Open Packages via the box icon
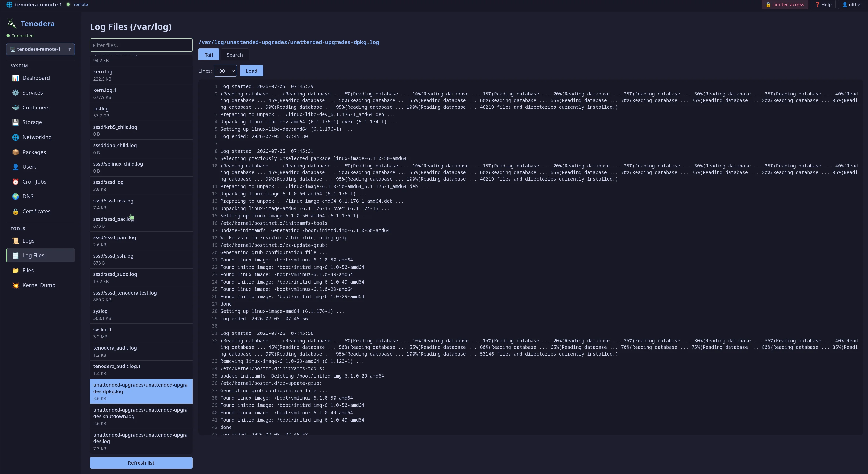The width and height of the screenshot is (868, 474). tap(15, 152)
